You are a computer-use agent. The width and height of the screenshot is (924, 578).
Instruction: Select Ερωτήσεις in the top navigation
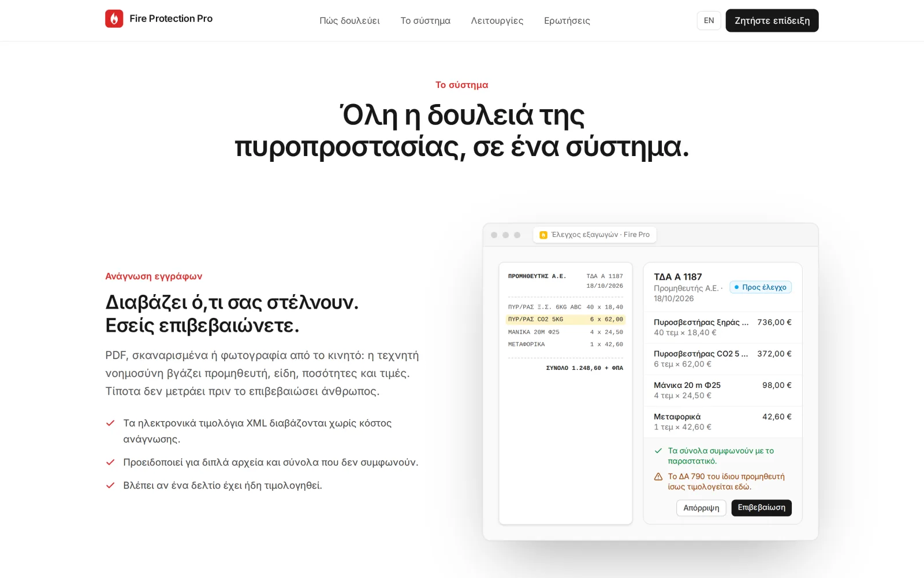pyautogui.click(x=567, y=21)
